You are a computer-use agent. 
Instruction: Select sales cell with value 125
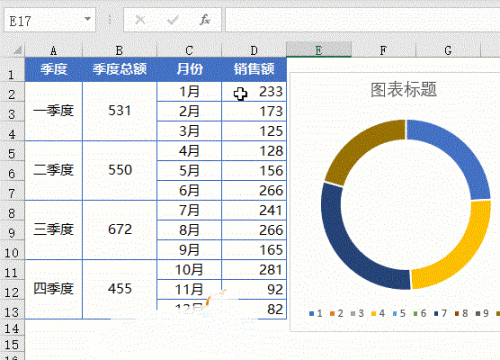254,131
